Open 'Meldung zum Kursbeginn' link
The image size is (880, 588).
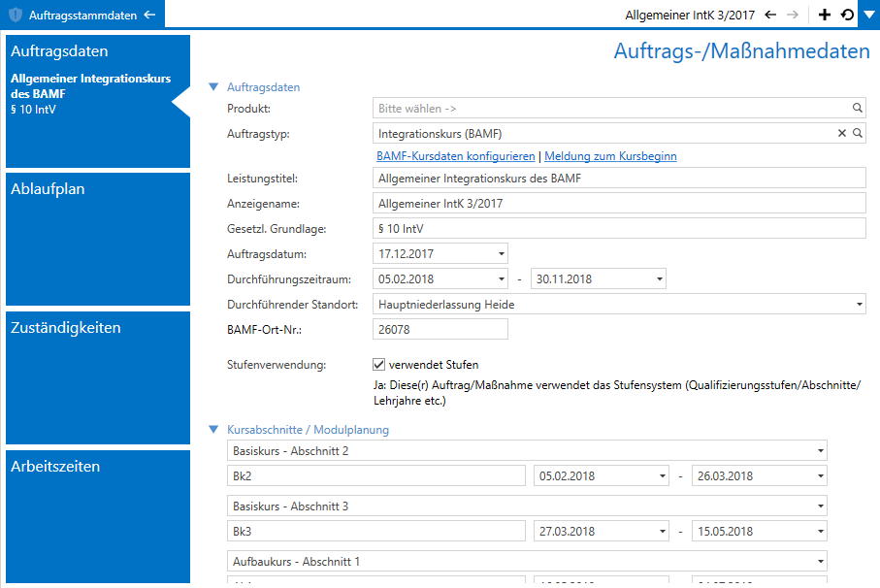click(x=610, y=156)
